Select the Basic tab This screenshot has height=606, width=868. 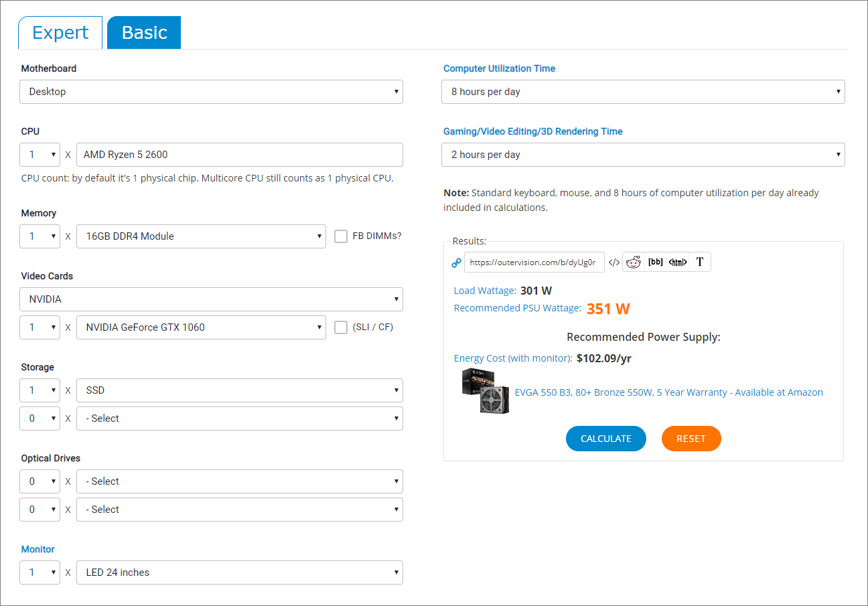point(144,33)
